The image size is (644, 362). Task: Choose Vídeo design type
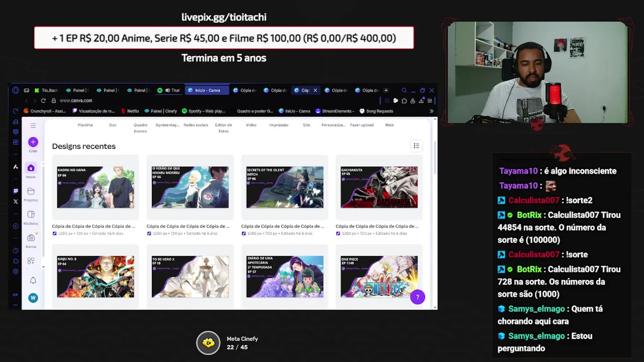[251, 125]
